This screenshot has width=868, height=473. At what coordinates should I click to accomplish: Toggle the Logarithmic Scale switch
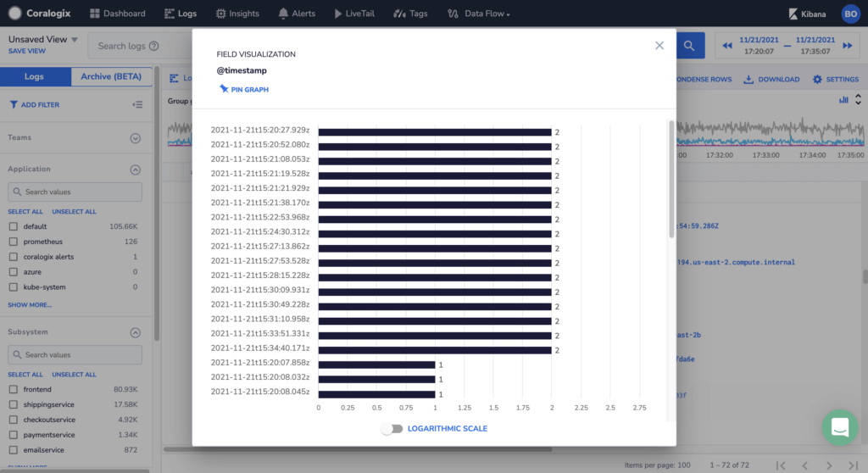392,429
